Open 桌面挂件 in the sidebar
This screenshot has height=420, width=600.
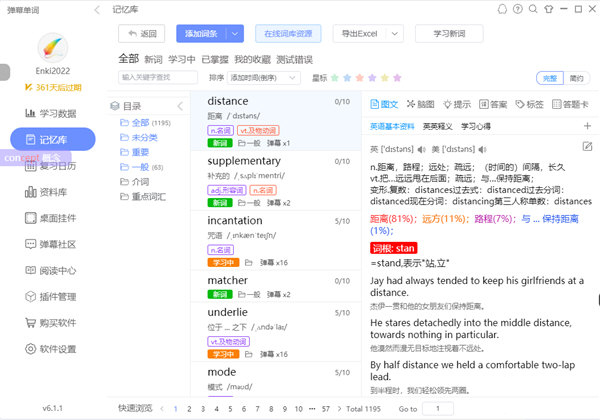pos(51,218)
